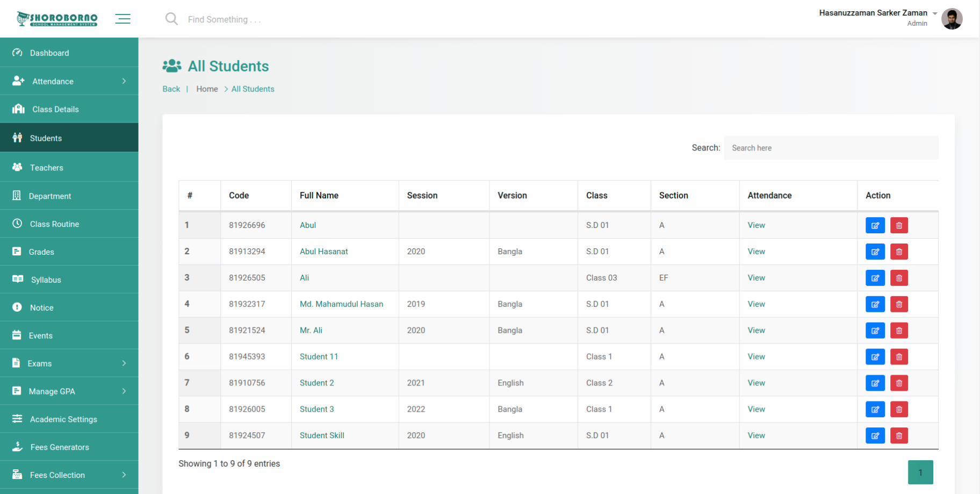Edit student Mr. Ali record
This screenshot has width=980, height=494.
(875, 331)
